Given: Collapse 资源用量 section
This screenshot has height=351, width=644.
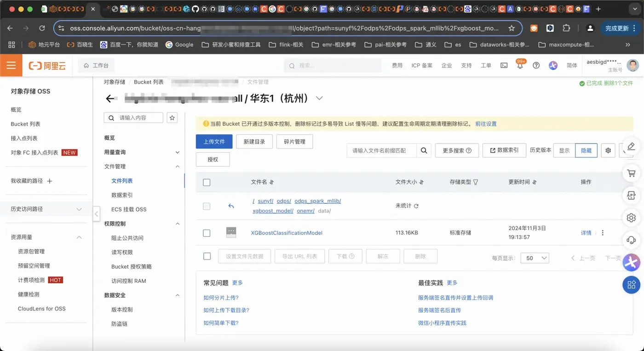Looking at the screenshot, I should coord(79,237).
